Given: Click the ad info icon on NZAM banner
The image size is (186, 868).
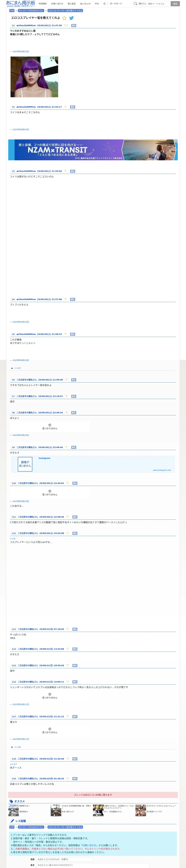Looking at the screenshot, I should click(x=176, y=141).
